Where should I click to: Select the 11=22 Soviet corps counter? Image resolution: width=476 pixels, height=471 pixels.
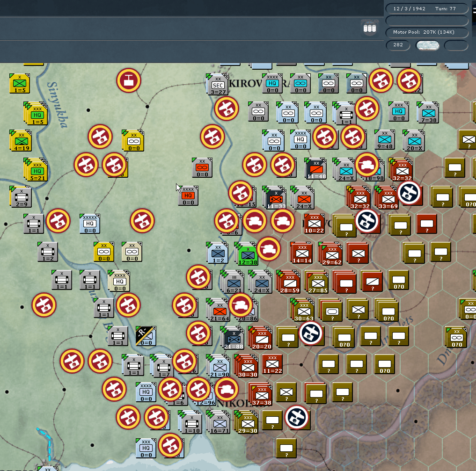(x=272, y=364)
